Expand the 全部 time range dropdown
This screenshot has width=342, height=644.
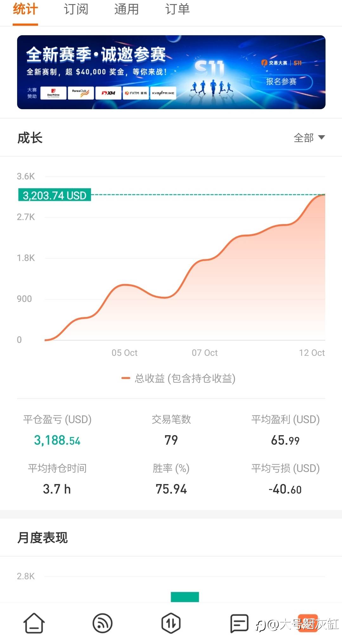pyautogui.click(x=309, y=138)
